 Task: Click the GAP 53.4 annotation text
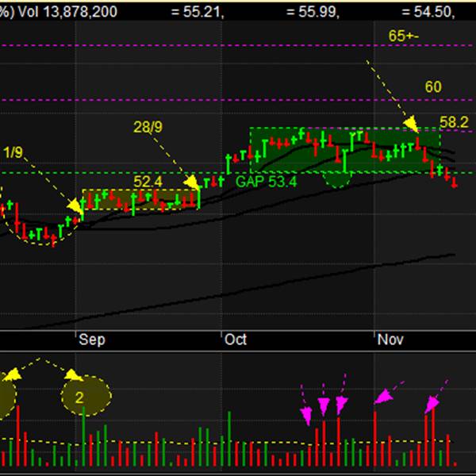pos(267,182)
